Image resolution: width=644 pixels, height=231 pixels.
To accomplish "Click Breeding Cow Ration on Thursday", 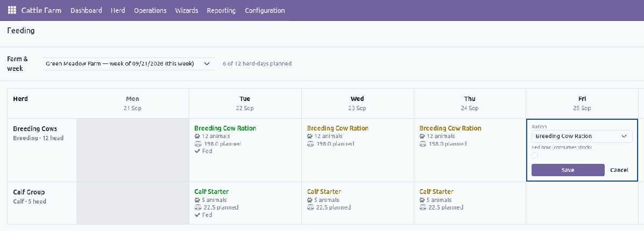I will (x=450, y=128).
